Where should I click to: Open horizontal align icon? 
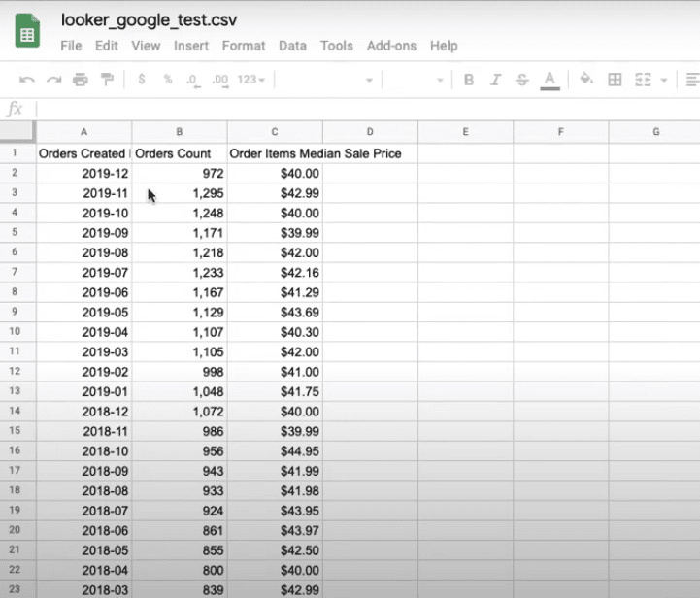[x=692, y=80]
